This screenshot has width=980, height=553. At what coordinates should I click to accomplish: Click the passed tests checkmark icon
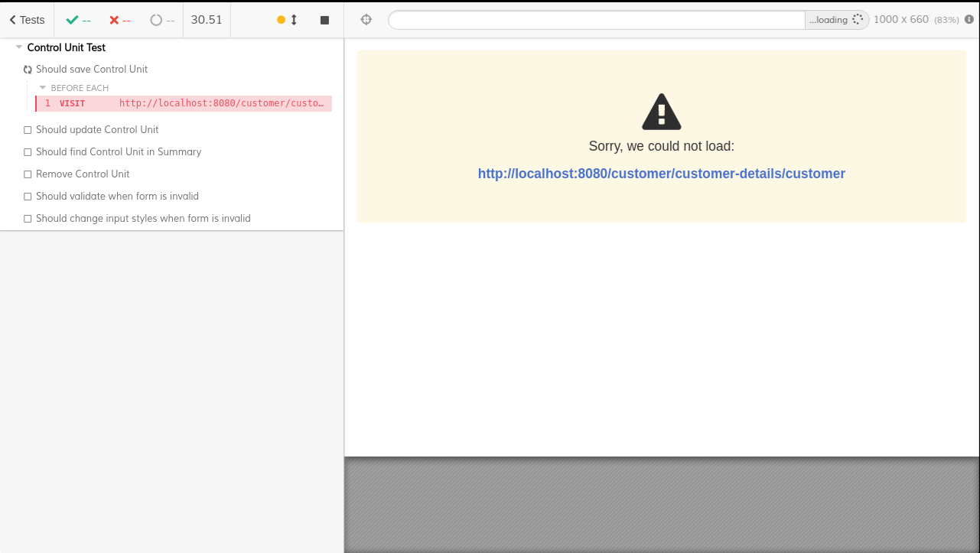point(73,20)
